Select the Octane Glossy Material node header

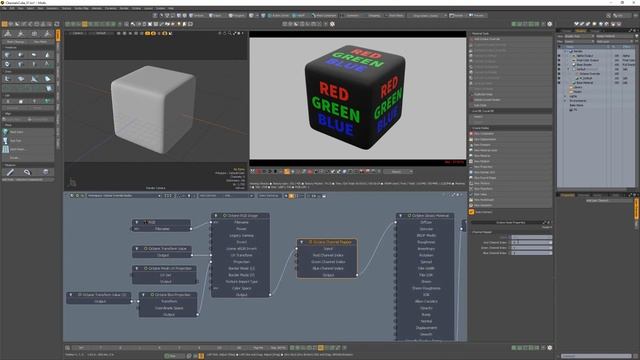[x=425, y=216]
